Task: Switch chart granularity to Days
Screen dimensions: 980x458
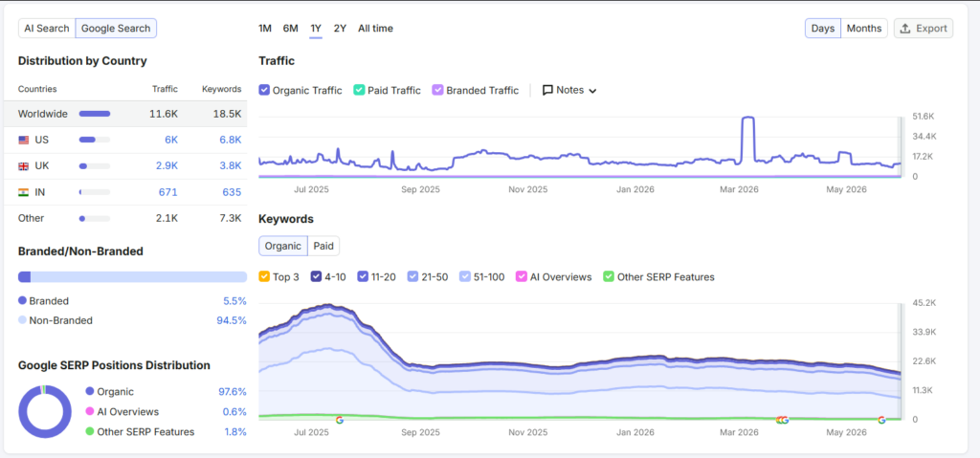Action: pyautogui.click(x=822, y=28)
